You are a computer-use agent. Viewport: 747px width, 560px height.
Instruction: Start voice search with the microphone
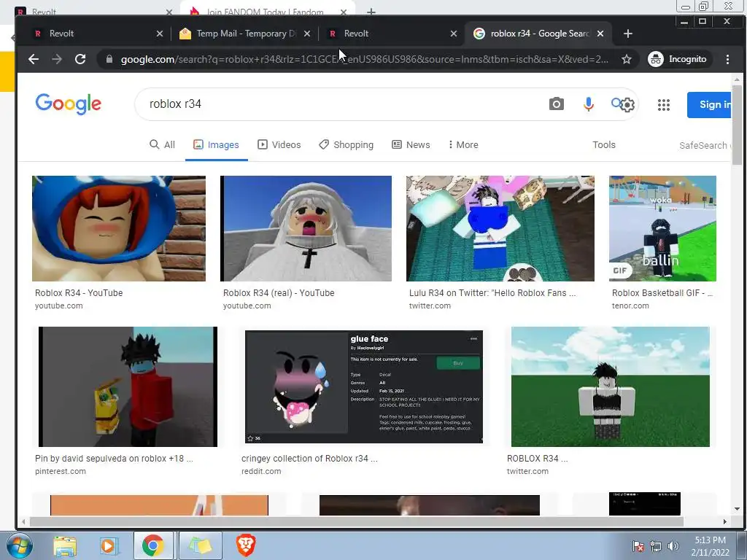(589, 104)
